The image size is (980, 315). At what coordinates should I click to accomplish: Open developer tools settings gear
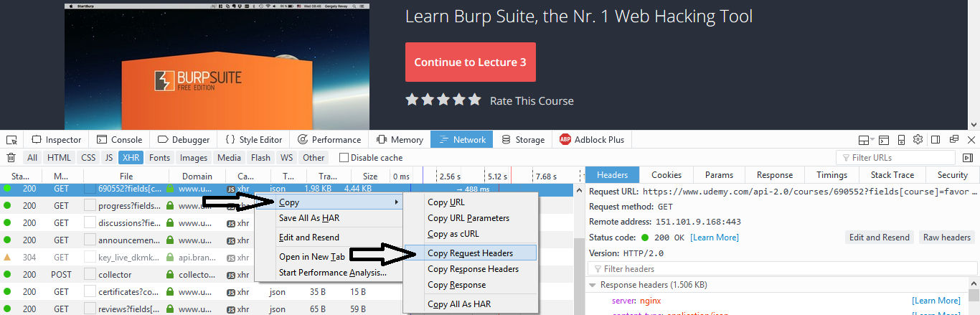pos(918,139)
